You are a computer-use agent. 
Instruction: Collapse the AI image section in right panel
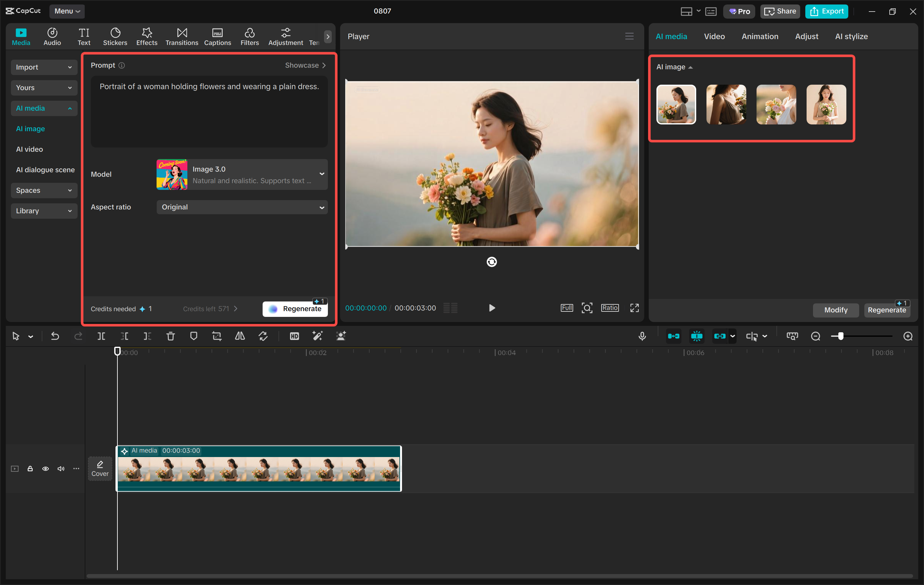(x=691, y=66)
